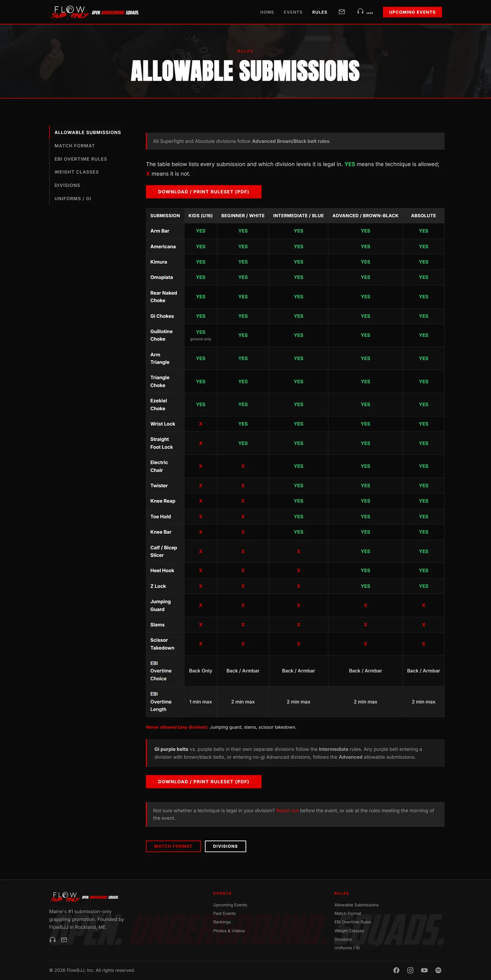Click the Upcoming Events header button
Viewport: 491px width, 980px height.
pyautogui.click(x=412, y=12)
